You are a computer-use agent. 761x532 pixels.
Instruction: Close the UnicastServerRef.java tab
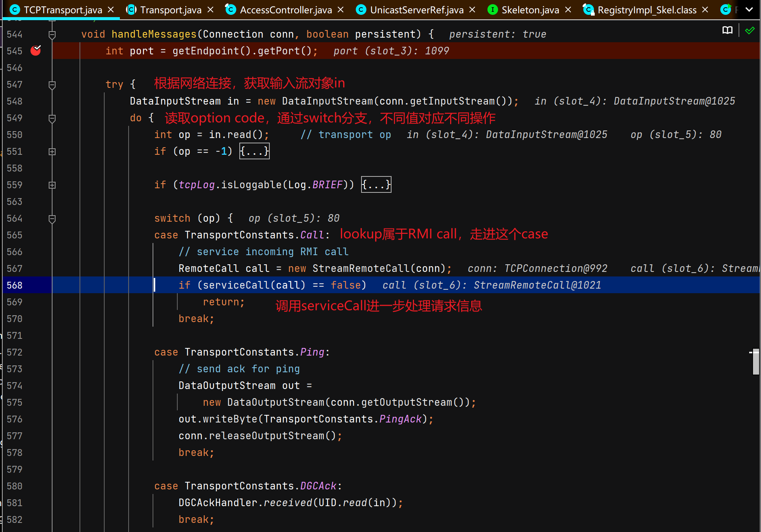pyautogui.click(x=472, y=10)
